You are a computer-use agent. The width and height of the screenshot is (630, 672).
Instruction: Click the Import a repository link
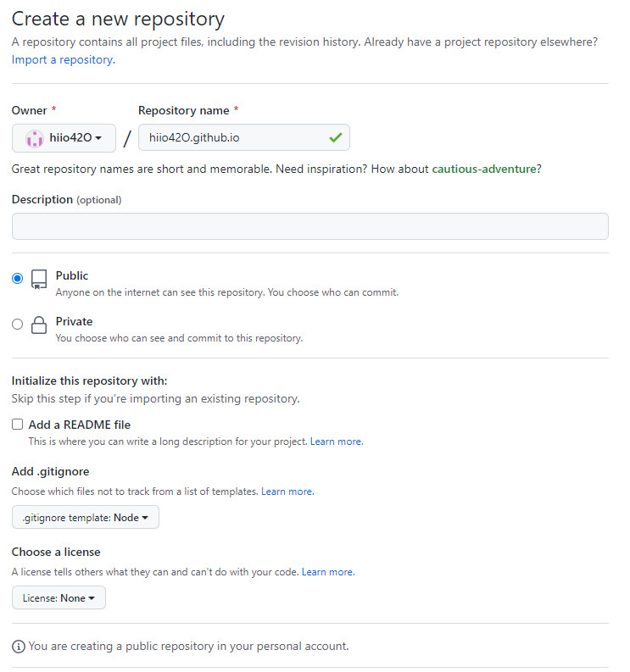pyautogui.click(x=64, y=59)
